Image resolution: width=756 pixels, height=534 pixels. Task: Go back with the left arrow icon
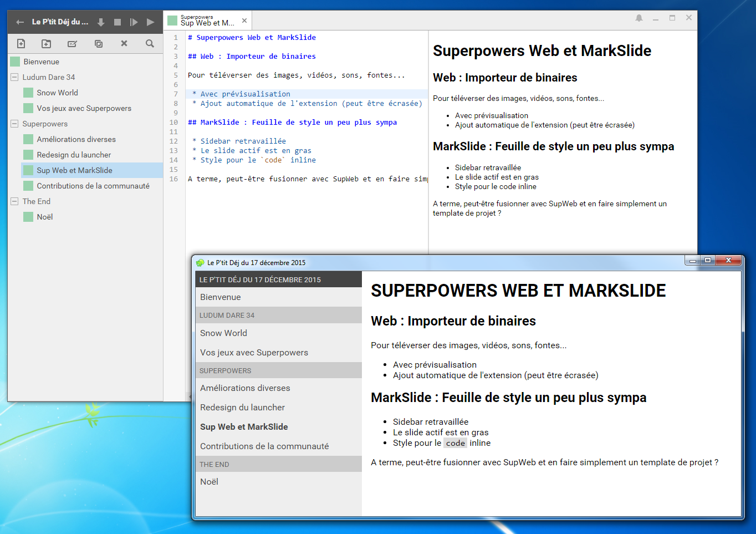[20, 22]
